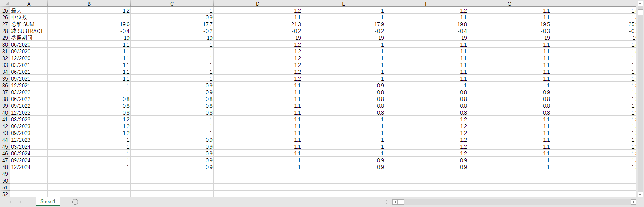
Task: Select the cell labeled 中位数
Action: (29, 18)
